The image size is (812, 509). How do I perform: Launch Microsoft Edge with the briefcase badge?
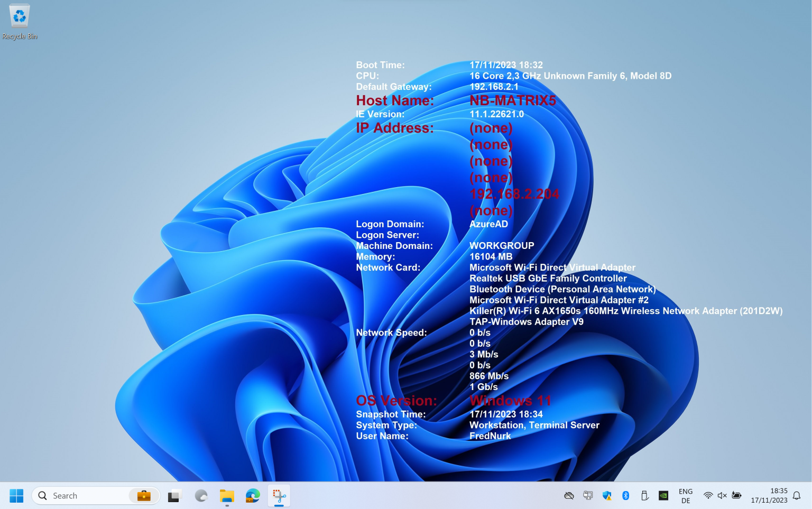(253, 496)
